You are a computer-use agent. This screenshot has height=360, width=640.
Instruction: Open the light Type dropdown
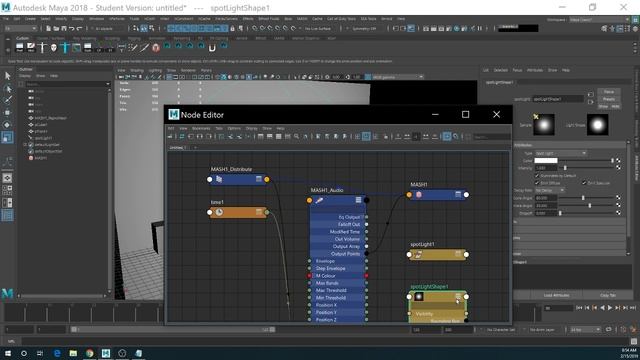(560, 153)
